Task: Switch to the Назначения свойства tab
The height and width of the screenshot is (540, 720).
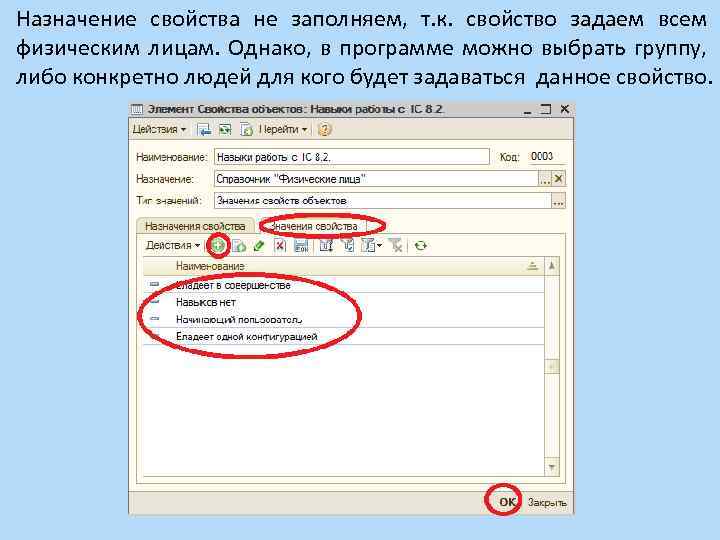Action: tap(195, 226)
